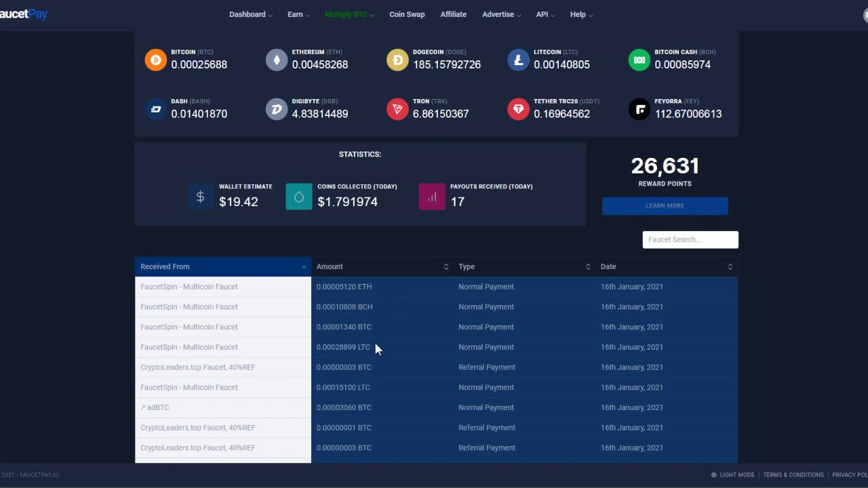Open the Help dropdown menu
Screen dimensions: 868x488
[581, 14]
